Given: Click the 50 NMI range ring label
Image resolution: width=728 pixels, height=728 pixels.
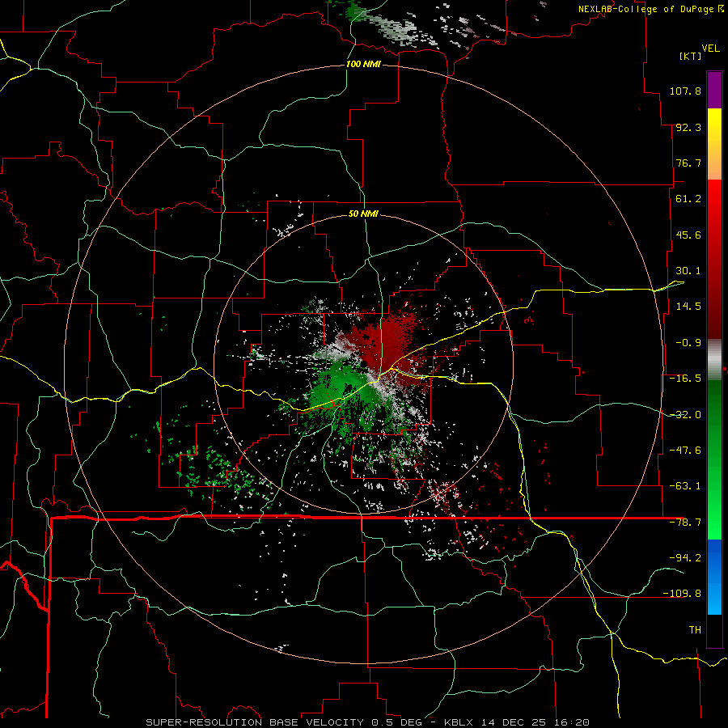Looking at the screenshot, I should [363, 214].
